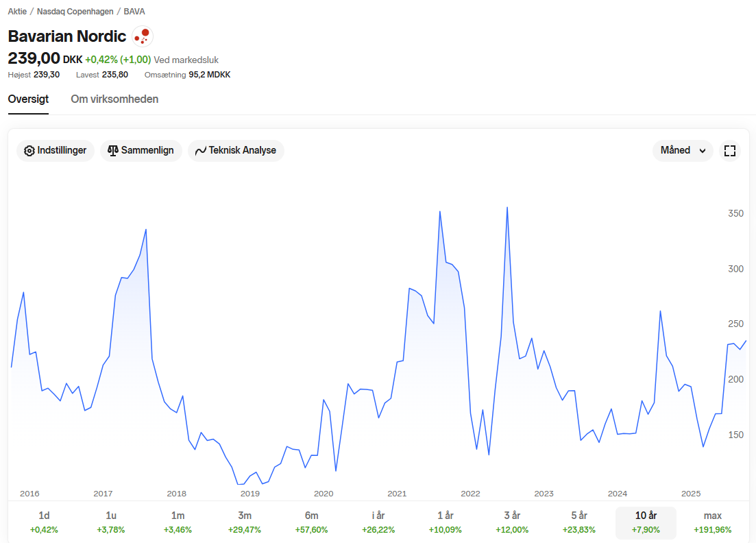This screenshot has height=543, width=756.
Task: Select the 6m time range
Action: 311,522
